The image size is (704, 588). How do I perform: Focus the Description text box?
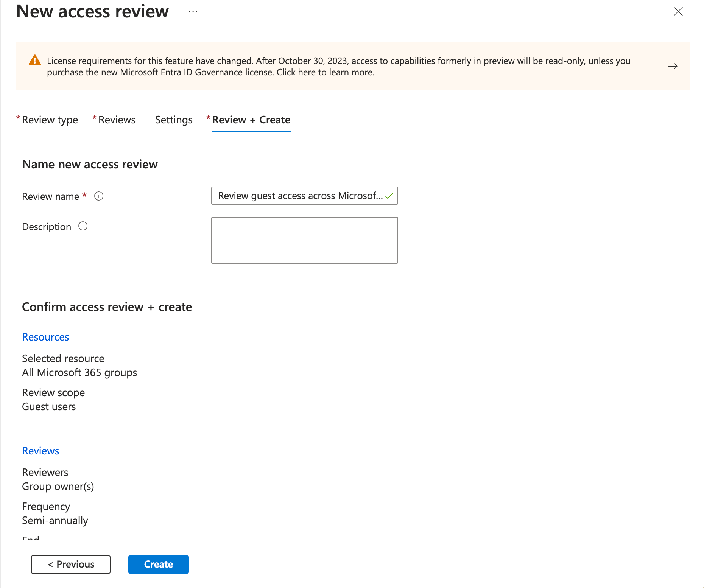tap(304, 240)
